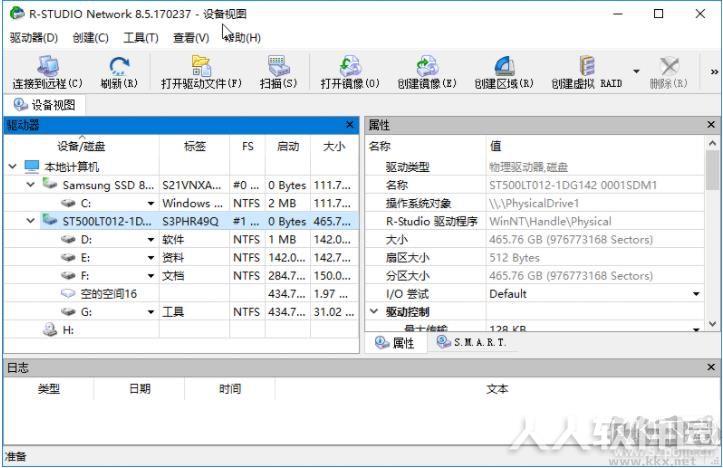Open Drive Files (打开驱动文件) toolbar icon
Screen dimensions: 723x468
click(x=201, y=66)
